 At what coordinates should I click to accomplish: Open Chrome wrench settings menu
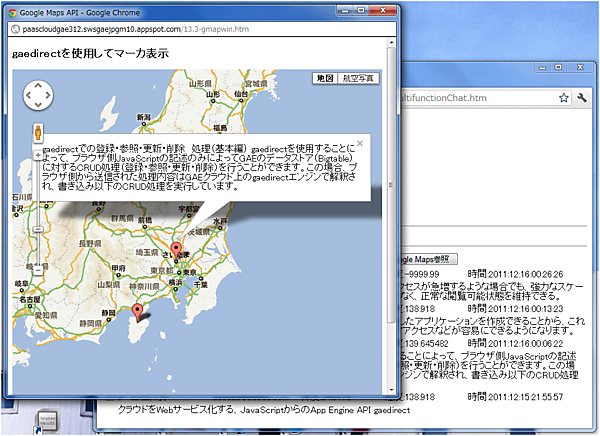(582, 98)
